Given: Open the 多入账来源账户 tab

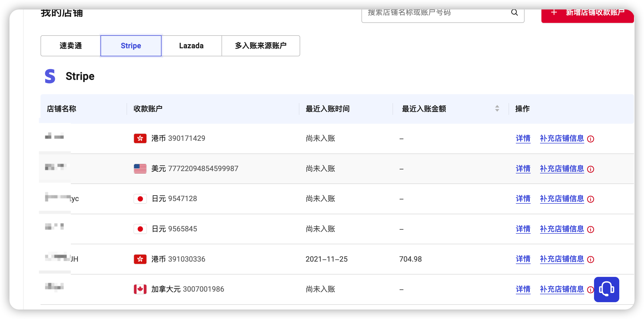Looking at the screenshot, I should (261, 46).
